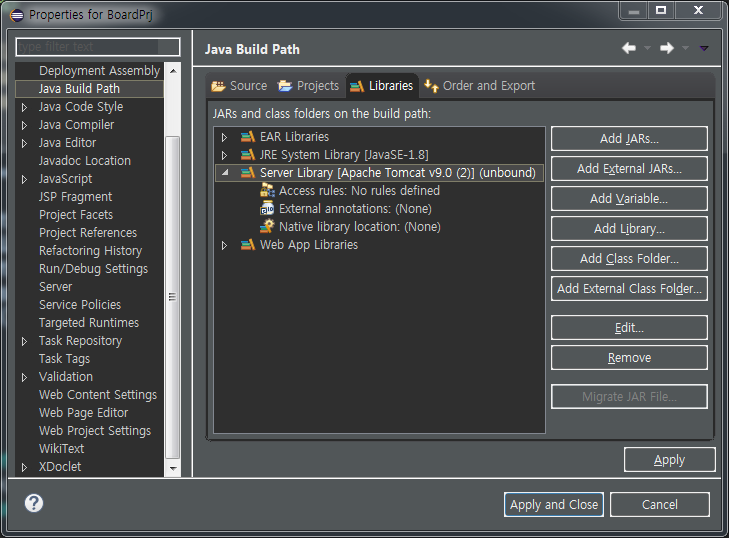Click Apply and Close
Image resolution: width=729 pixels, height=538 pixels.
click(554, 505)
